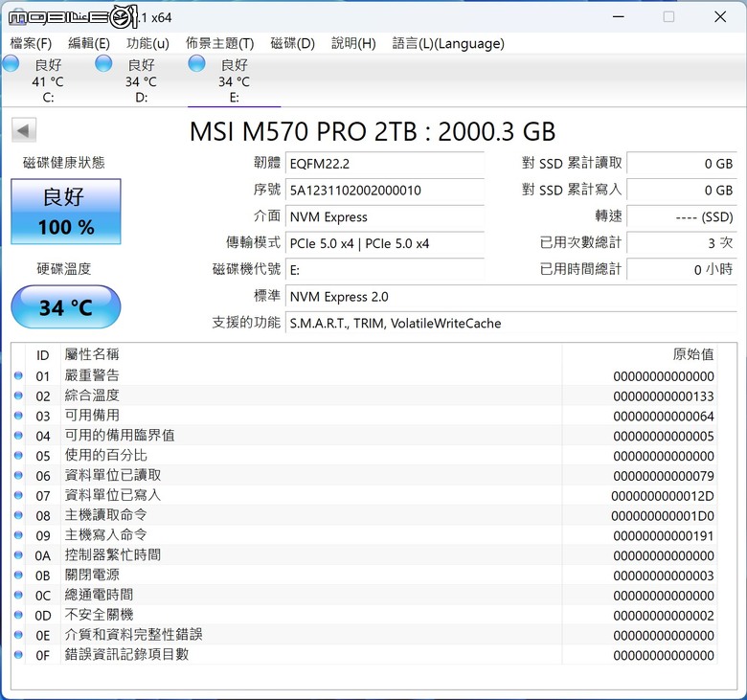Viewport: 747px width, 700px height.
Task: Click the 轉速 value ---- (SSD)
Action: point(682,217)
